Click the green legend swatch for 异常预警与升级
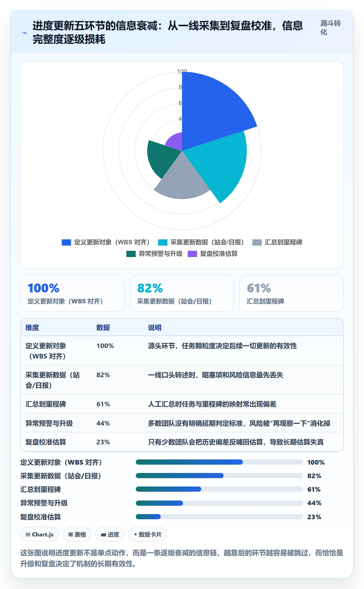The image size is (364, 589). click(x=131, y=254)
